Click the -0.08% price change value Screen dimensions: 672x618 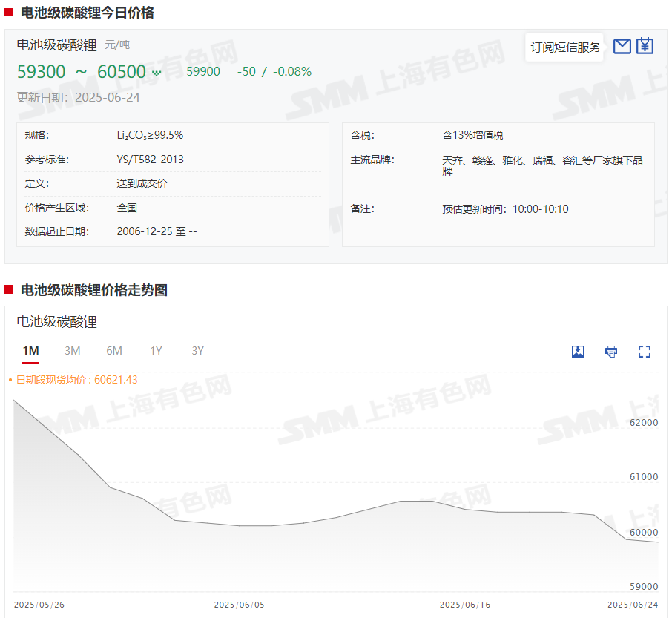click(292, 72)
